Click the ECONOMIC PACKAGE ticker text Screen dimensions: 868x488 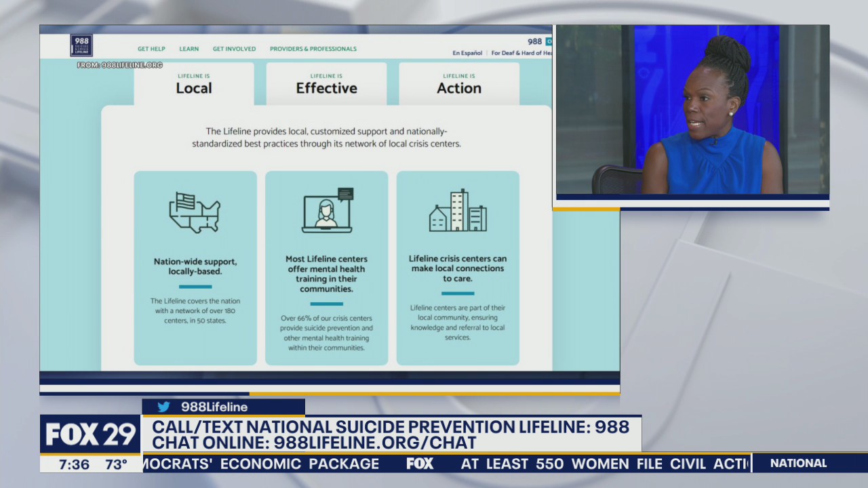pos(300,464)
